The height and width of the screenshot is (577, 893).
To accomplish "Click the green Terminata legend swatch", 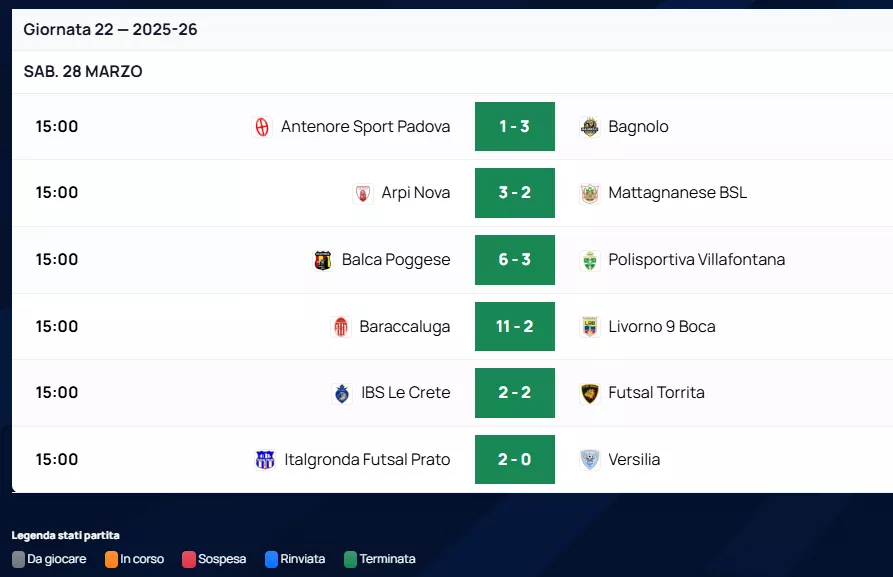I will point(350,559).
